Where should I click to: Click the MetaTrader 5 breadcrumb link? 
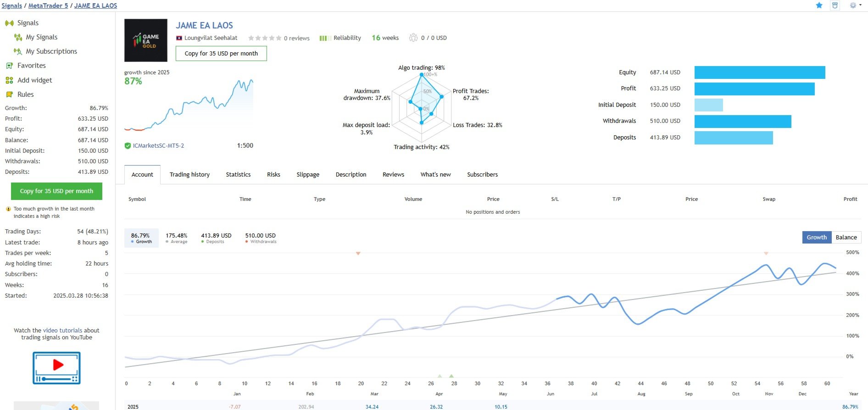48,6
